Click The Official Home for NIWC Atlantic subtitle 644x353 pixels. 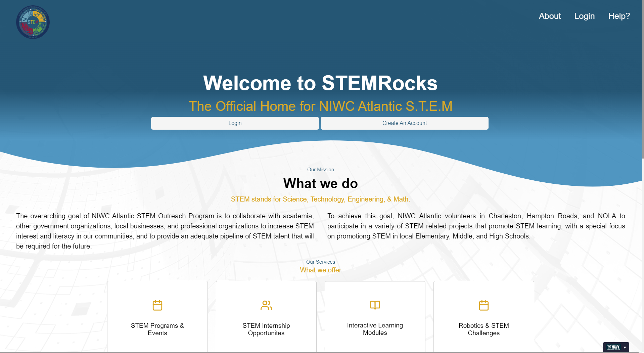click(320, 106)
